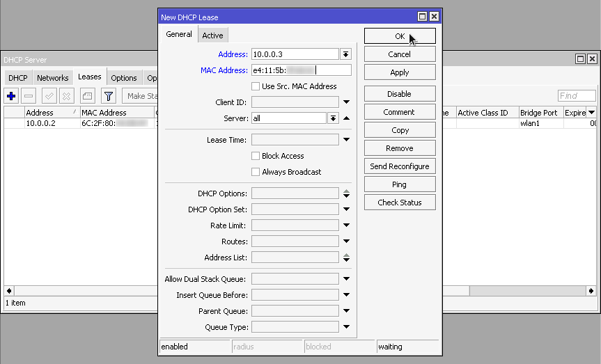Click into the MAC Address input field
The height and width of the screenshot is (364, 601).
(x=301, y=70)
